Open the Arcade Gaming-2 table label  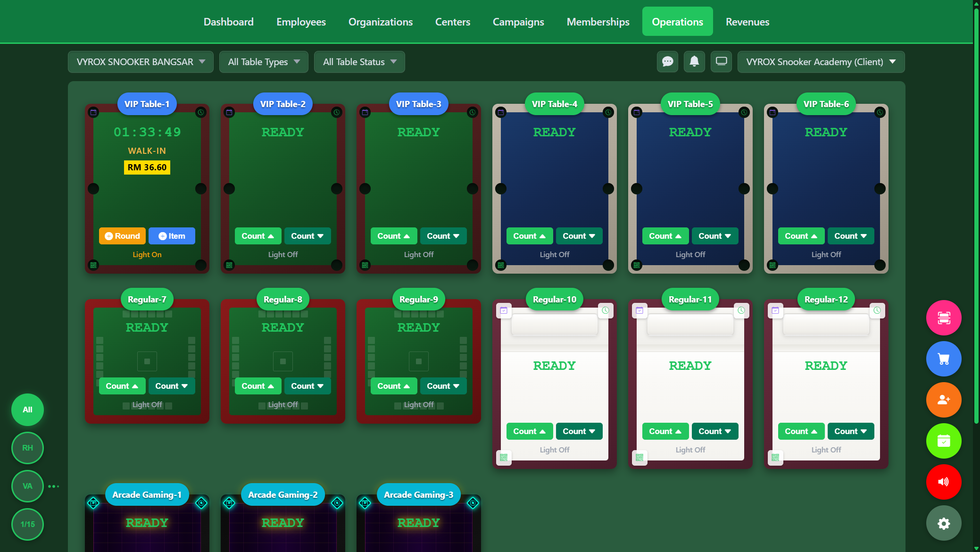point(283,494)
